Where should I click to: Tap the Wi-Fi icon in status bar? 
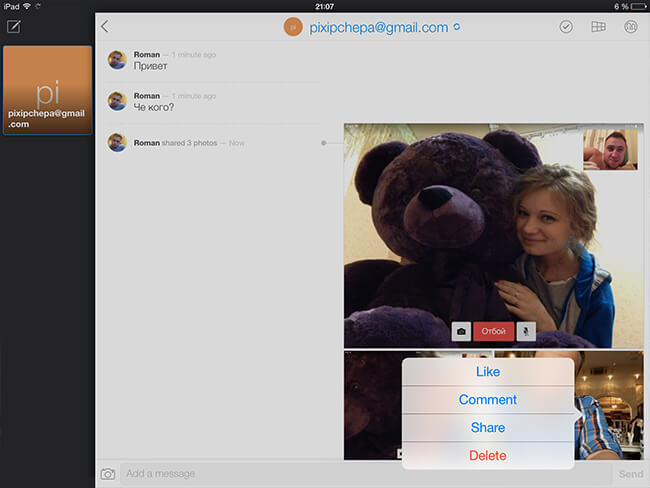27,6
